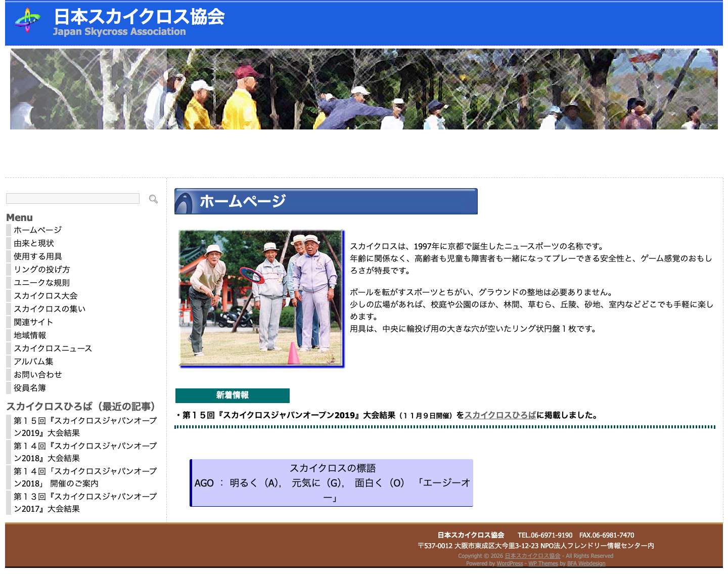
Task: Open スカイクロスニュース from the menu
Action: click(52, 348)
